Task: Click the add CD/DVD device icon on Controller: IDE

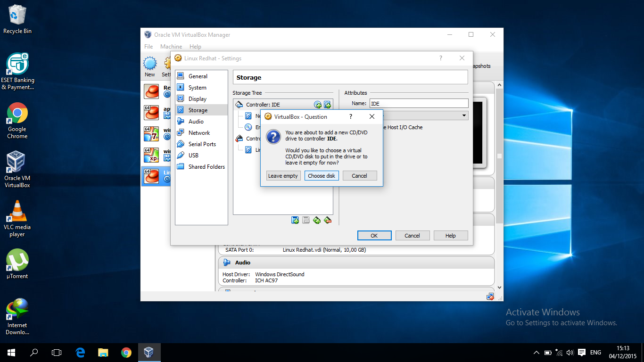Action: click(318, 105)
